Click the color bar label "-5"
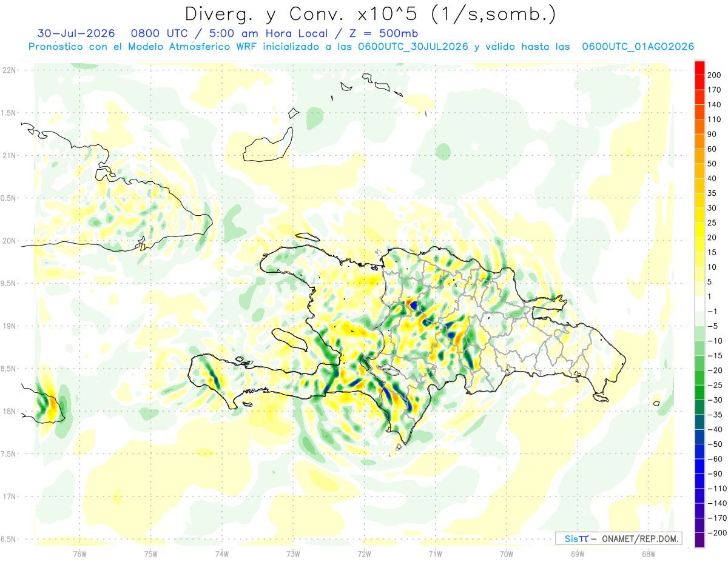This screenshot has width=728, height=562. (x=712, y=326)
